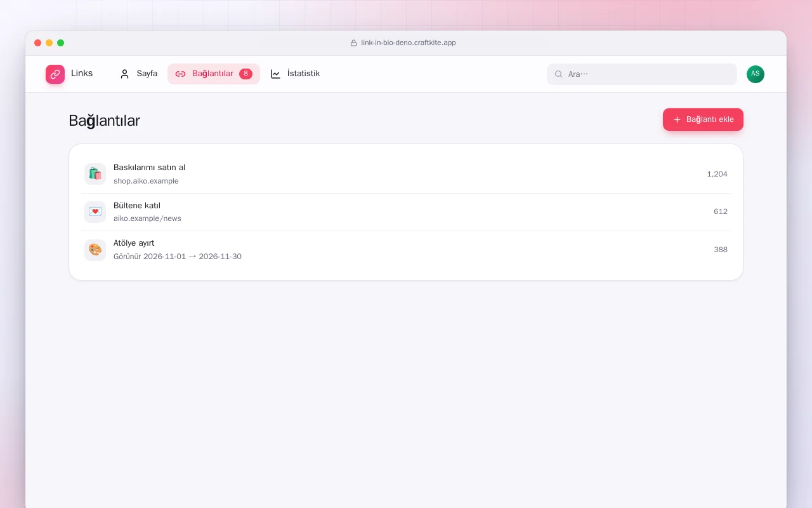Focus the Ara search field
This screenshot has height=508, width=812.
(x=642, y=74)
